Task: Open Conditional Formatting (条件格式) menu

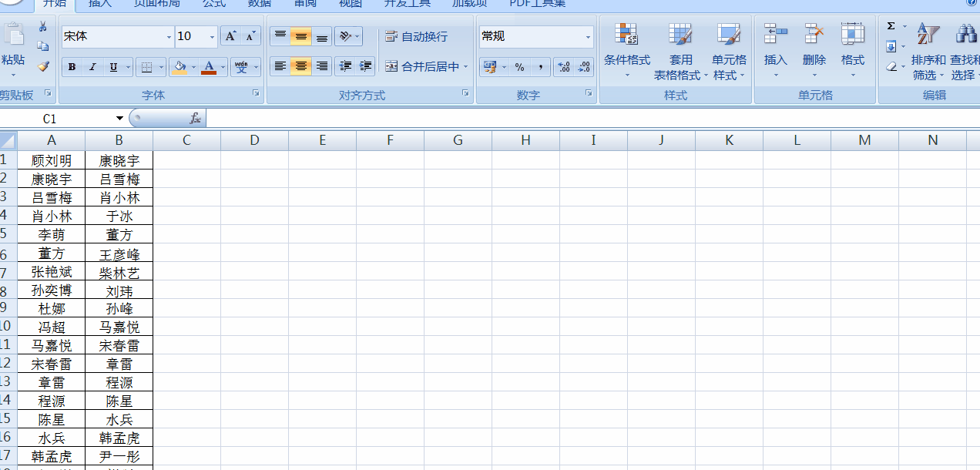Action: (627, 51)
